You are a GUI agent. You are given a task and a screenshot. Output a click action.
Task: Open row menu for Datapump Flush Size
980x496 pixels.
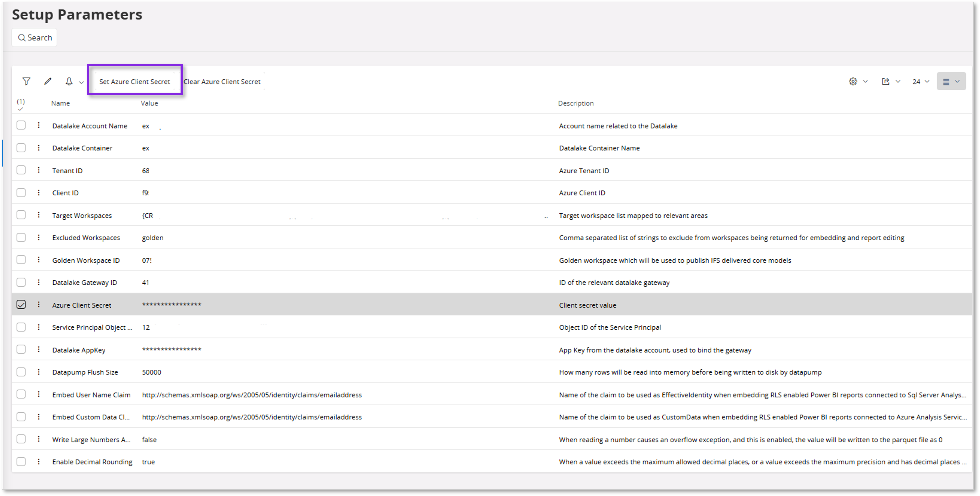(38, 372)
